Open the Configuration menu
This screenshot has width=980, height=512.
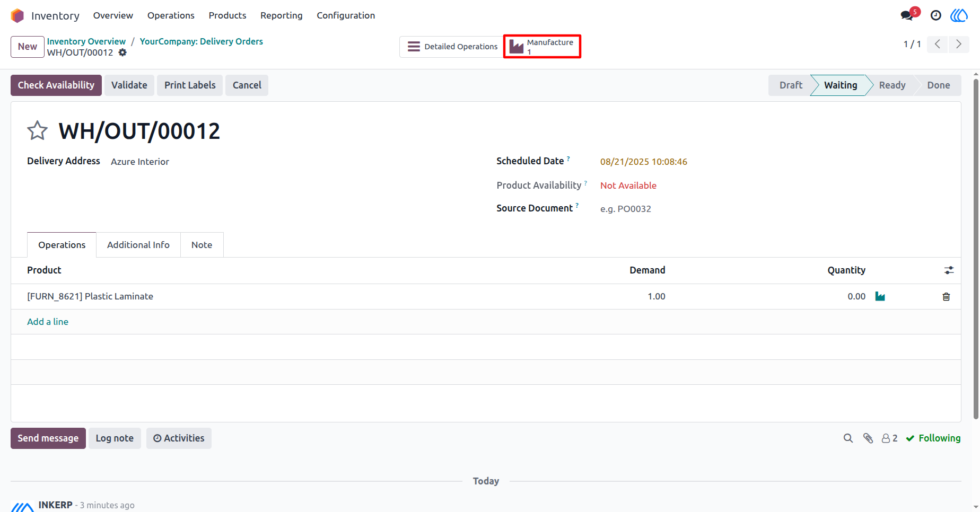(346, 15)
